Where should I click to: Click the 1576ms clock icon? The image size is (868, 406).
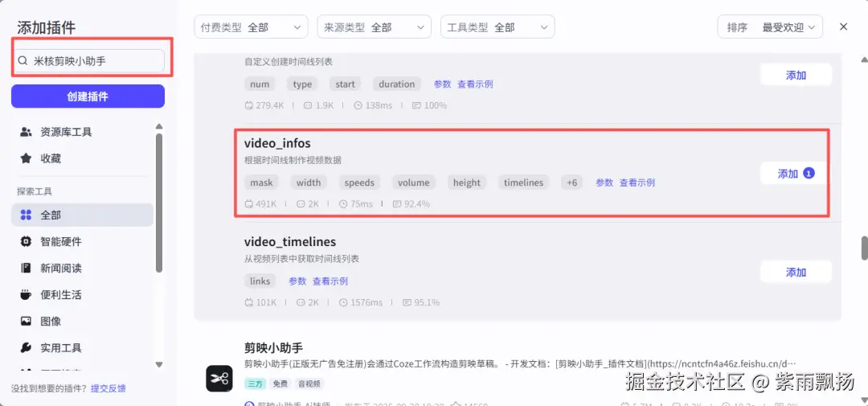(342, 302)
